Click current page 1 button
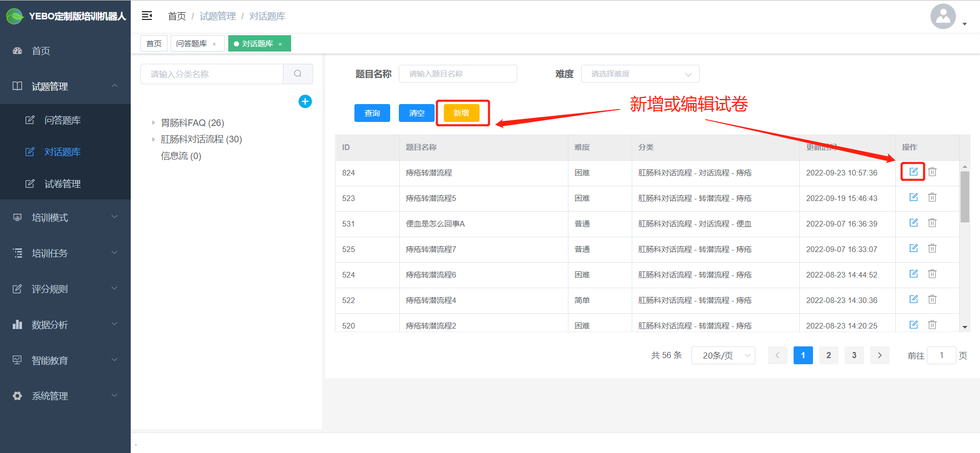This screenshot has width=980, height=453. tap(803, 355)
